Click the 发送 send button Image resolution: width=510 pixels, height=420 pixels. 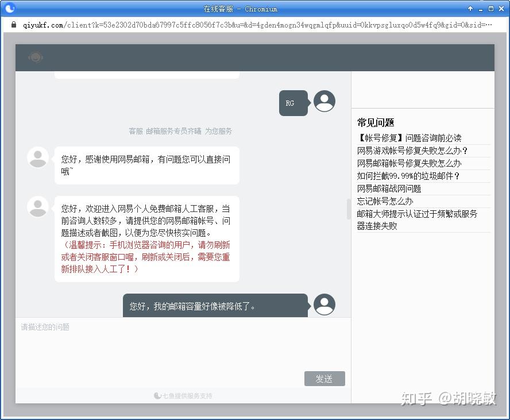tap(324, 379)
